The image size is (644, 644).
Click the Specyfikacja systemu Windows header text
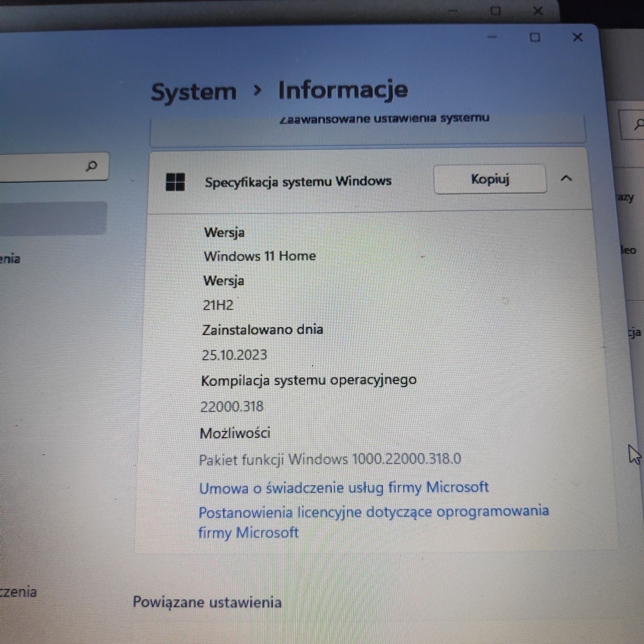pyautogui.click(x=298, y=181)
